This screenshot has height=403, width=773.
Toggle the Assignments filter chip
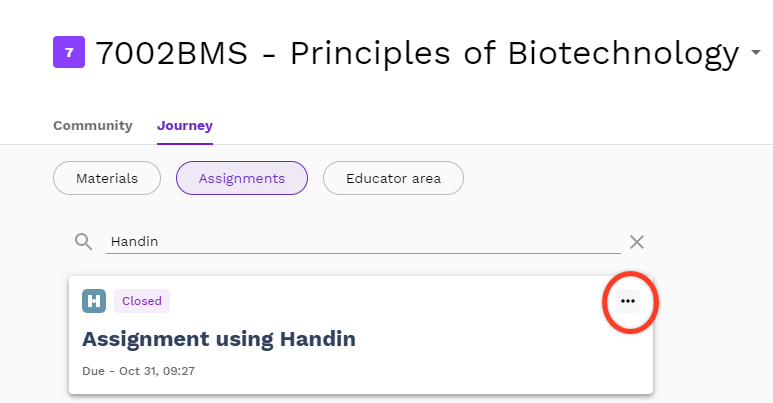[242, 178]
